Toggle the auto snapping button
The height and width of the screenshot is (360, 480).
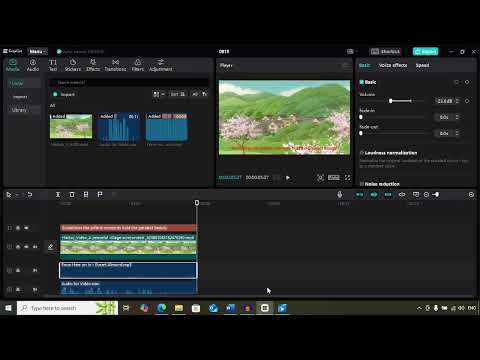point(374,195)
